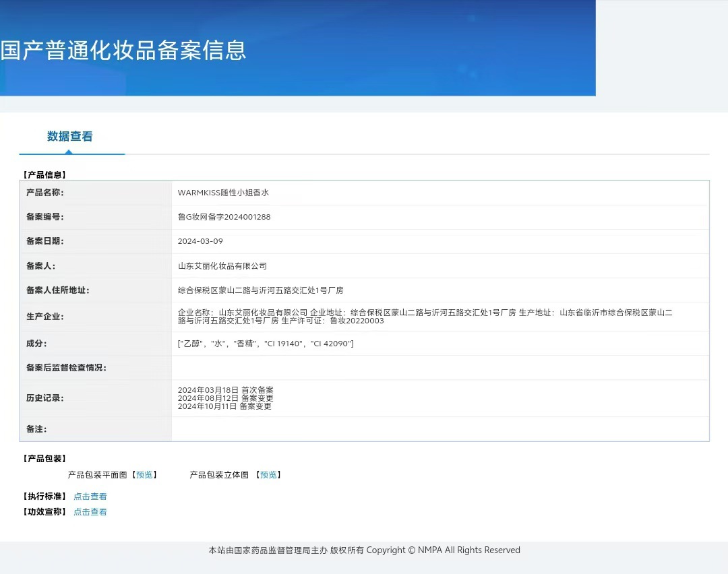Viewport: 728px width, 574px height.
Task: Click the 产品信息 section heading
Action: [x=44, y=175]
